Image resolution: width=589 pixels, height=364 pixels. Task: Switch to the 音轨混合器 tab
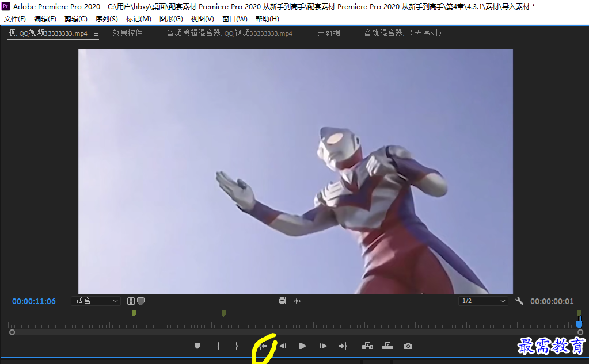point(403,33)
